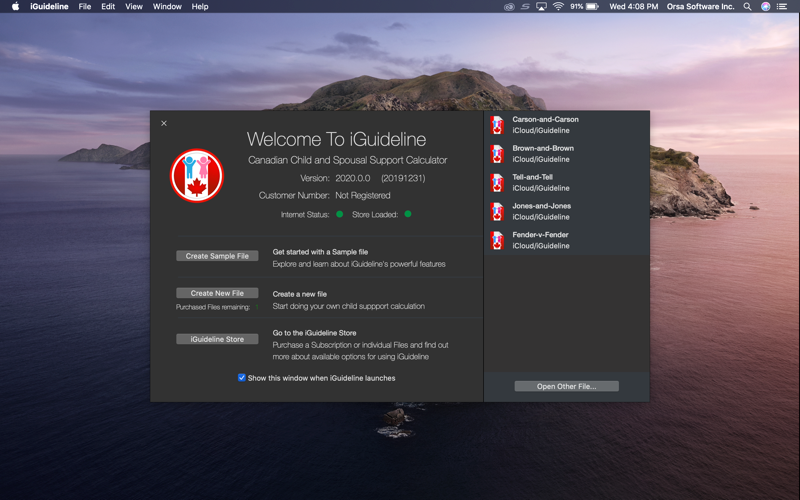This screenshot has height=500, width=800.
Task: Open the Window menu
Action: pos(167,7)
